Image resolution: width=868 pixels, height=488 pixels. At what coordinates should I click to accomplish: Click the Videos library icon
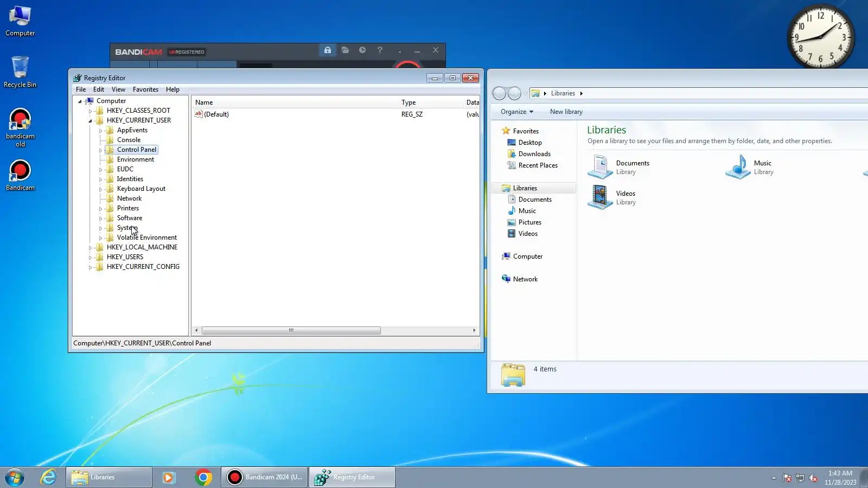coord(600,197)
